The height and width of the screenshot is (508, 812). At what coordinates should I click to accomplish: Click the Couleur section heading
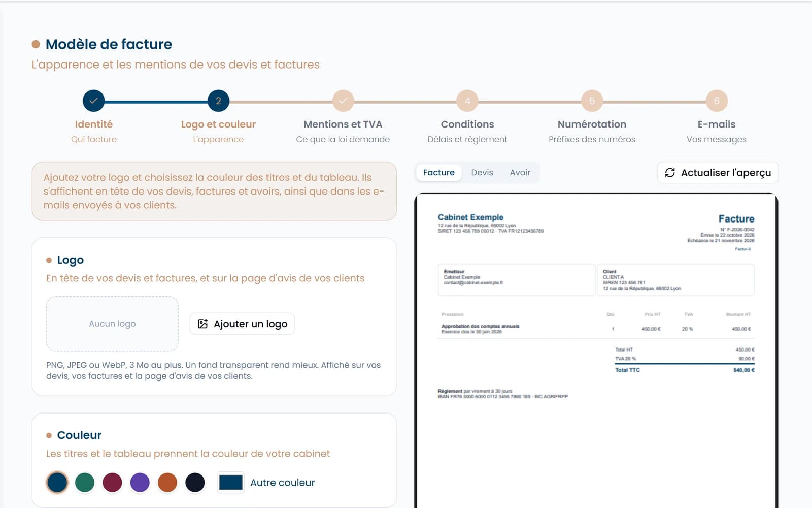(79, 435)
